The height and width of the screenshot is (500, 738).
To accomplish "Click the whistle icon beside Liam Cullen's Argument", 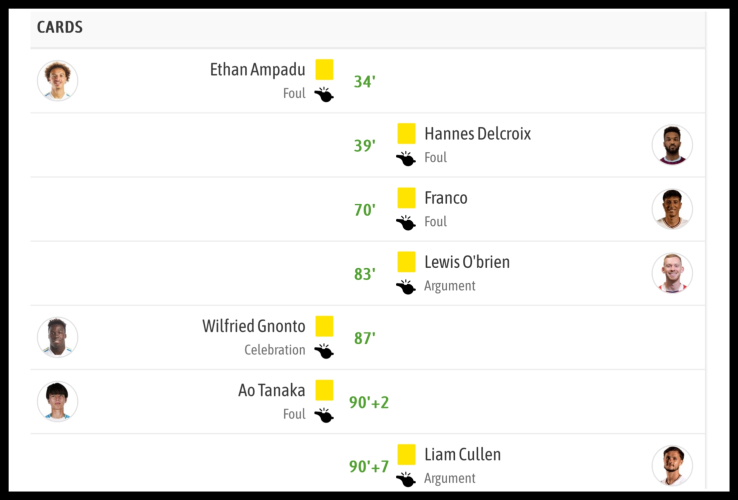I will tap(406, 479).
